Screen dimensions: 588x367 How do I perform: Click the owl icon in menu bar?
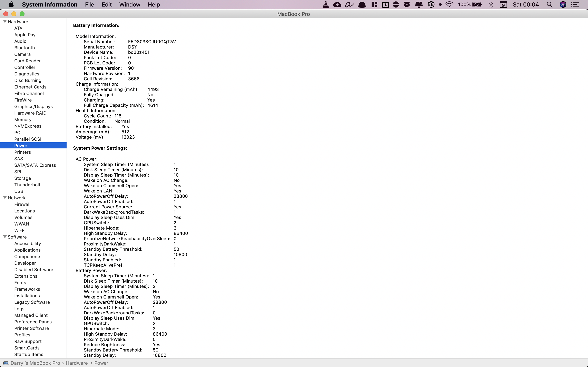click(431, 5)
